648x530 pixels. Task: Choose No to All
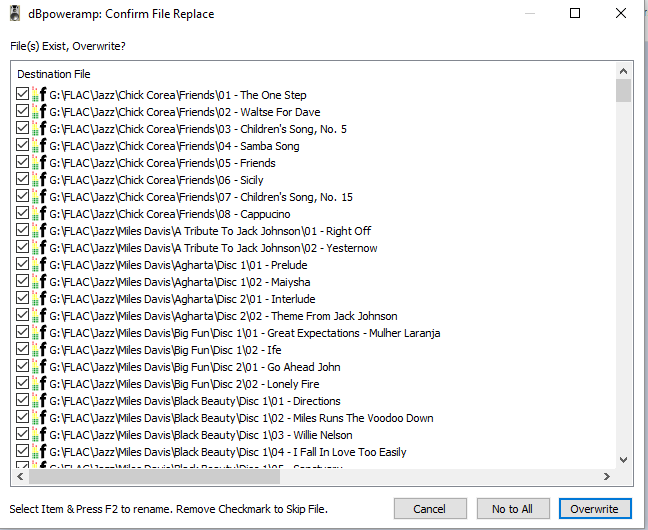coord(512,509)
